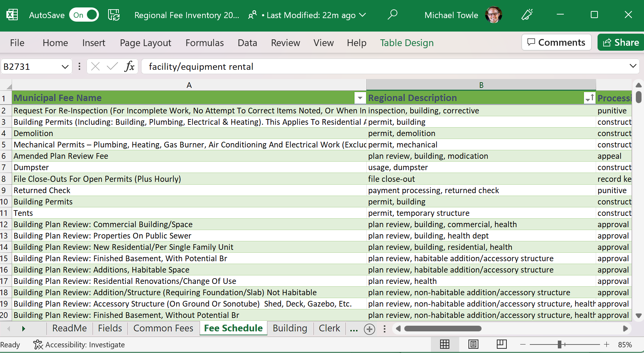This screenshot has width=644, height=353.
Task: Add a new sheet with plus icon
Action: [370, 329]
